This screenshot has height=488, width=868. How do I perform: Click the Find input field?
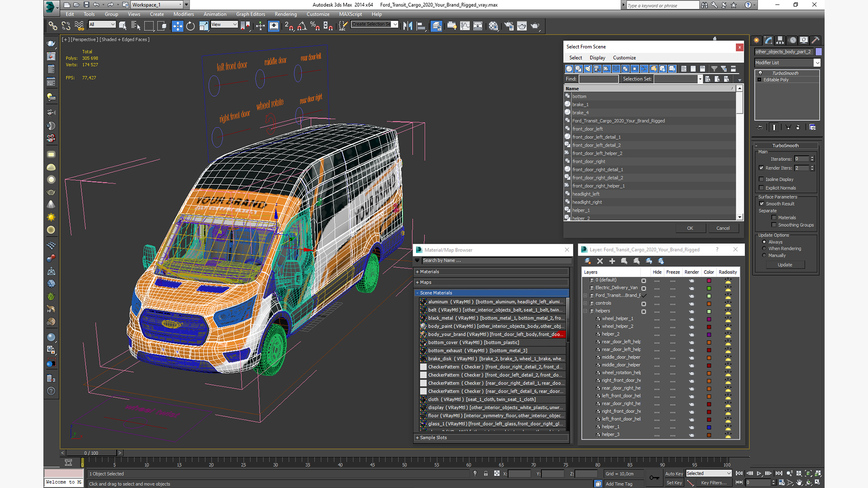598,79
